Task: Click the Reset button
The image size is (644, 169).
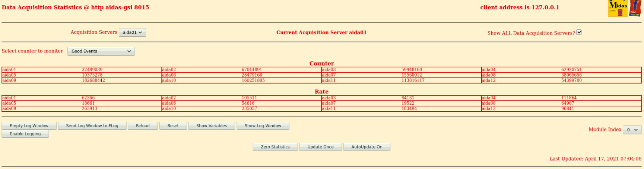Action: (x=173, y=126)
